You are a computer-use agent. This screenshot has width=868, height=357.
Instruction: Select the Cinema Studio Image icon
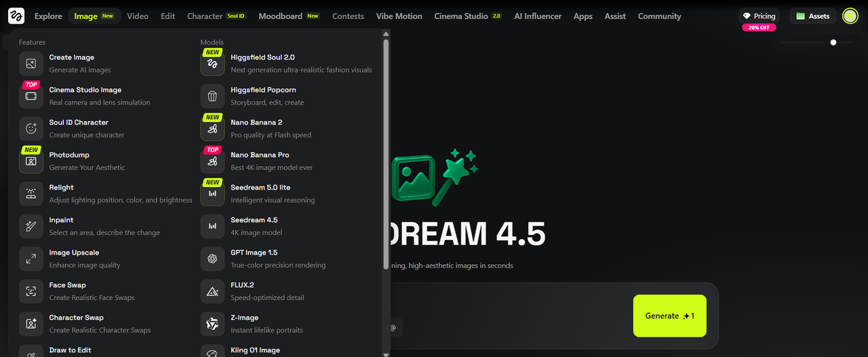click(31, 96)
